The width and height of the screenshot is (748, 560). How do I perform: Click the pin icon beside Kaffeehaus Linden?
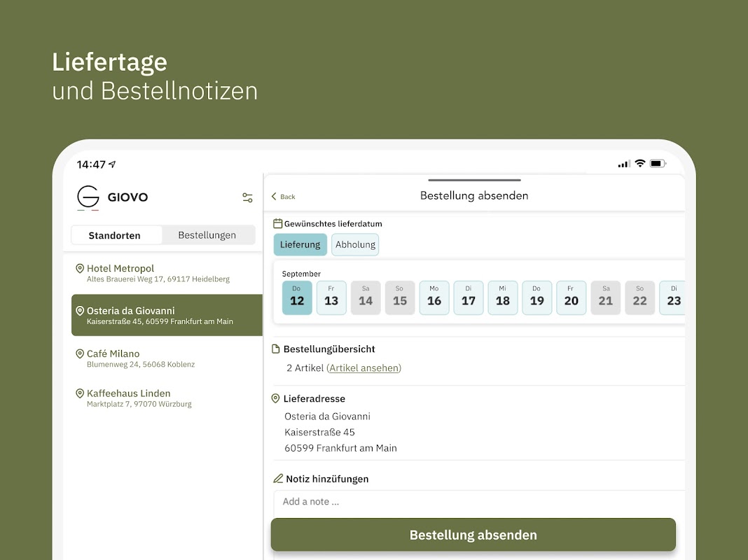pos(80,393)
